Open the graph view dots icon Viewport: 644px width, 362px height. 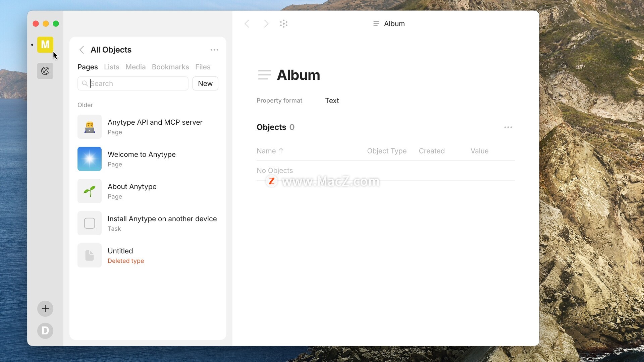(x=284, y=24)
